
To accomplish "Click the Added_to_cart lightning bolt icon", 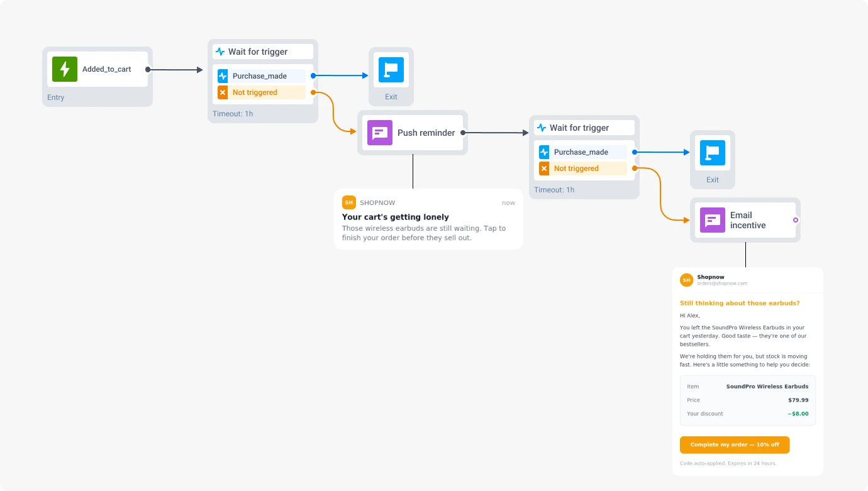I will [x=64, y=69].
